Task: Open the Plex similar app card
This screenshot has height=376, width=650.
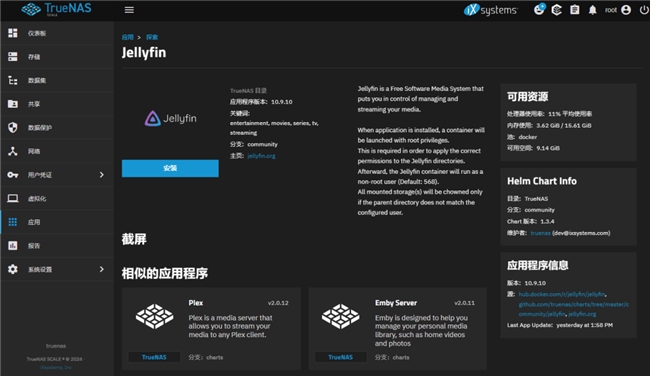Action: pos(211,328)
